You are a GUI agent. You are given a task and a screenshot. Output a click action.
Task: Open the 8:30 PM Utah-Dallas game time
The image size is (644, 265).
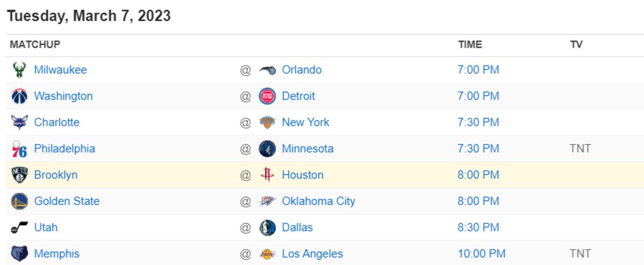[478, 227]
